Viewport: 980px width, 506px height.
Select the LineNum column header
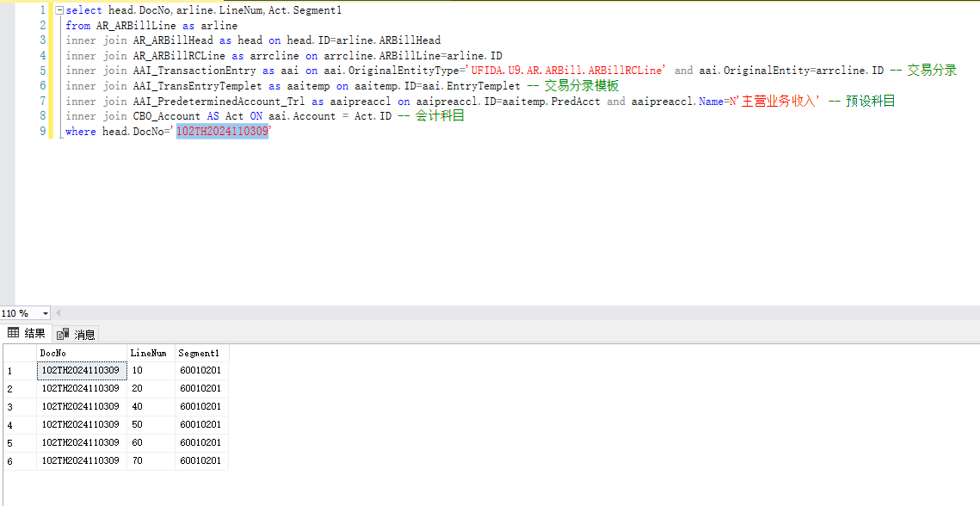pyautogui.click(x=151, y=353)
